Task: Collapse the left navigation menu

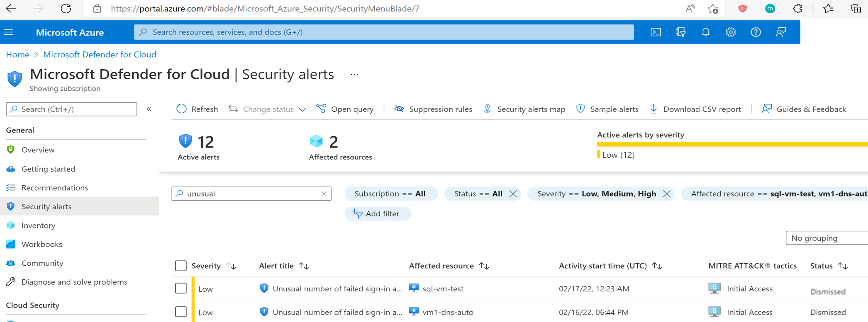Action: [x=149, y=109]
